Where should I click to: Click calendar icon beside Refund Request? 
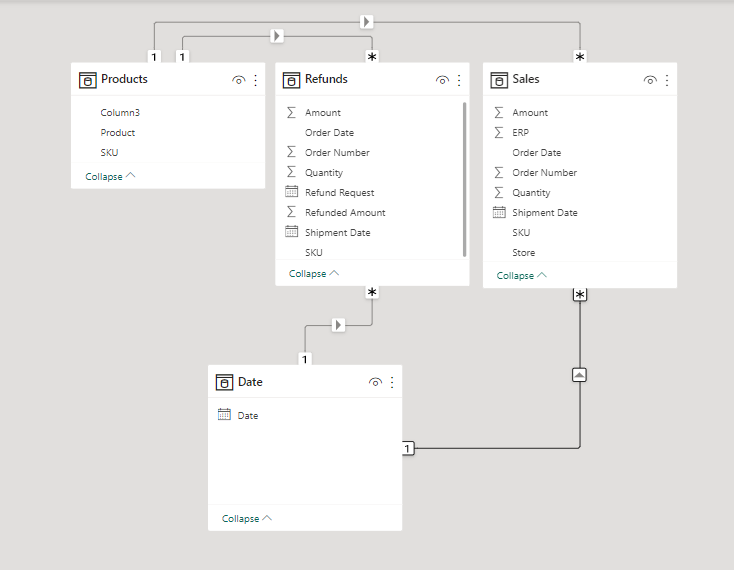[291, 192]
